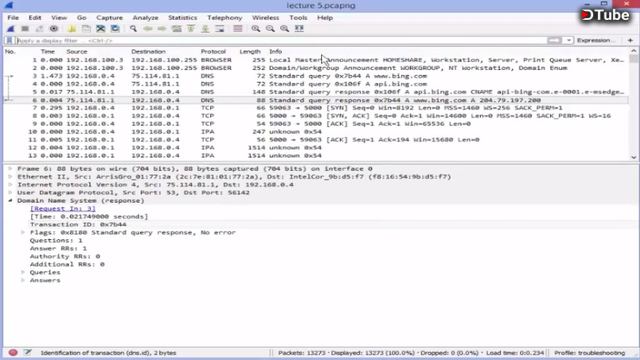Stop the packet capture
640x360 pixels.
coord(25,29)
